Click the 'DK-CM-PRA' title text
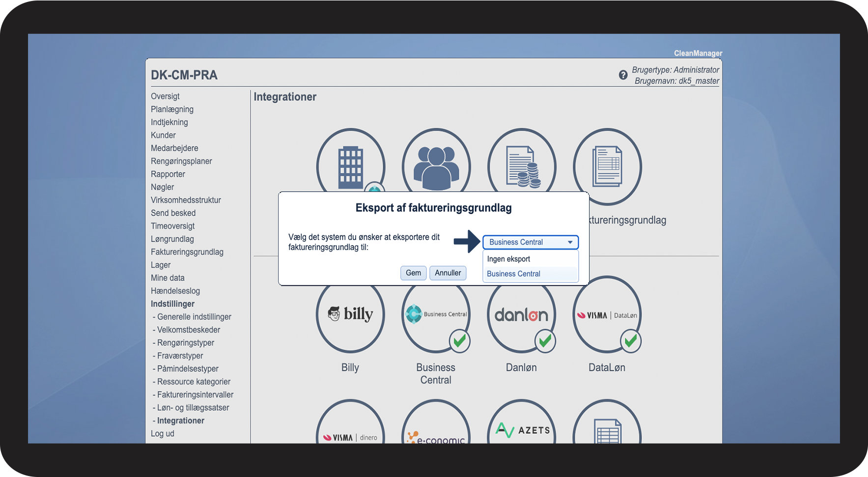Screen dimensions: 868x477 (184, 75)
